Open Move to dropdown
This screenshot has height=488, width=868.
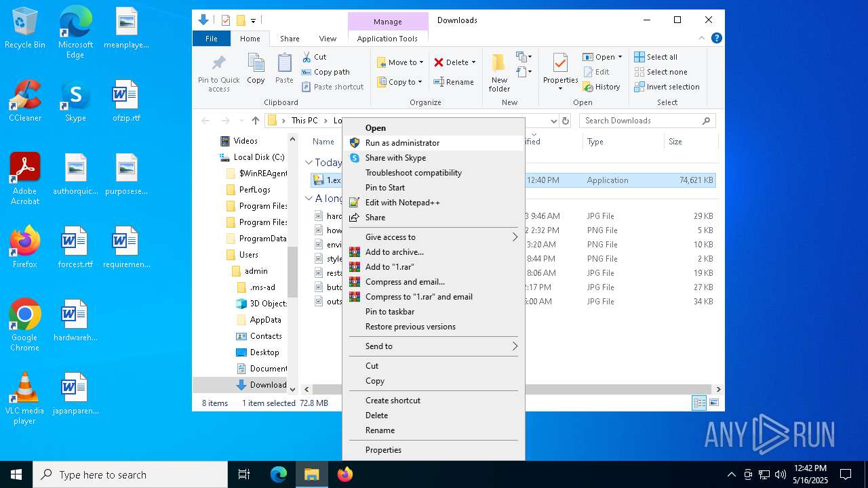point(400,62)
